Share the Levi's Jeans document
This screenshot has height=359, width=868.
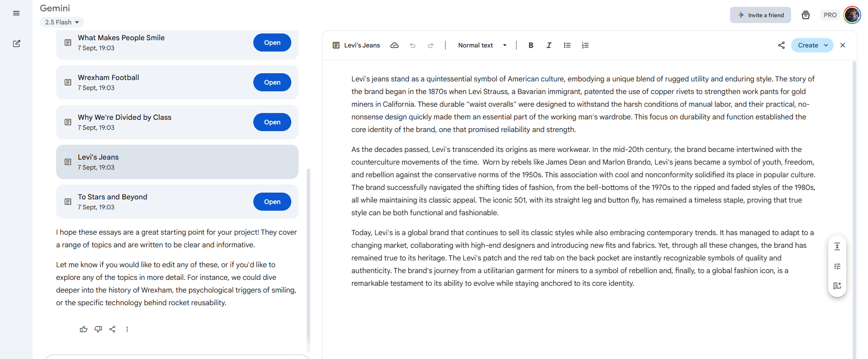click(x=781, y=45)
